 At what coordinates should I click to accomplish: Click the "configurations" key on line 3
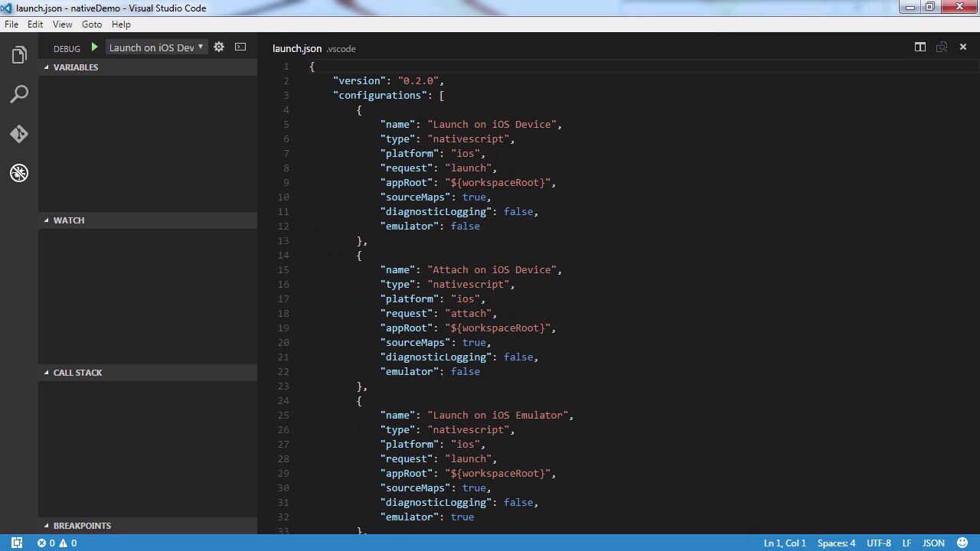(380, 95)
